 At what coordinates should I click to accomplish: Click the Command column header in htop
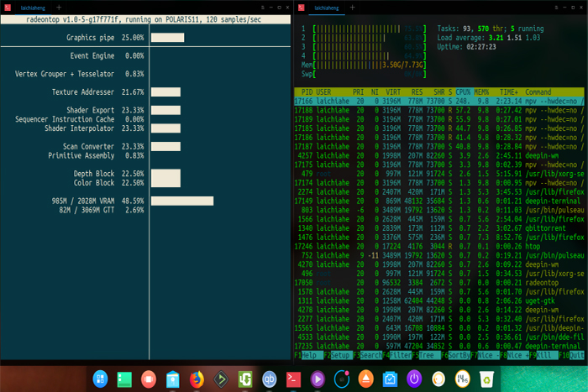[x=538, y=91]
